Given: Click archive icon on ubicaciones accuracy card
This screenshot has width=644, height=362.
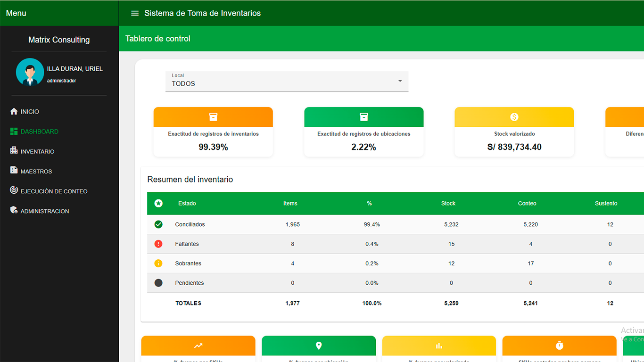Looking at the screenshot, I should click(363, 117).
